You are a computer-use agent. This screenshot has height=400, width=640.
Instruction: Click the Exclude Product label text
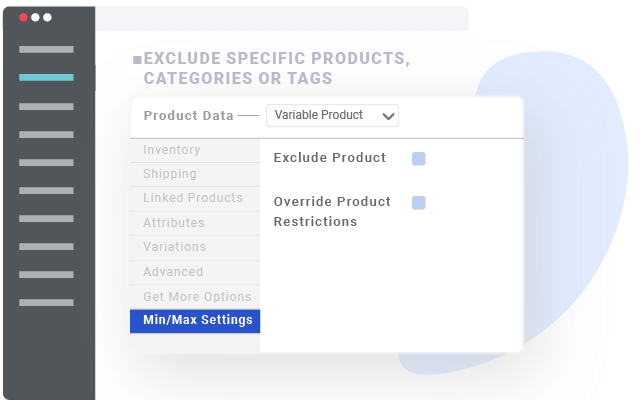[329, 158]
